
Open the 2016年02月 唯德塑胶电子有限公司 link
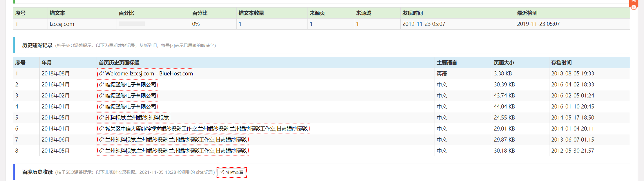click(128, 96)
